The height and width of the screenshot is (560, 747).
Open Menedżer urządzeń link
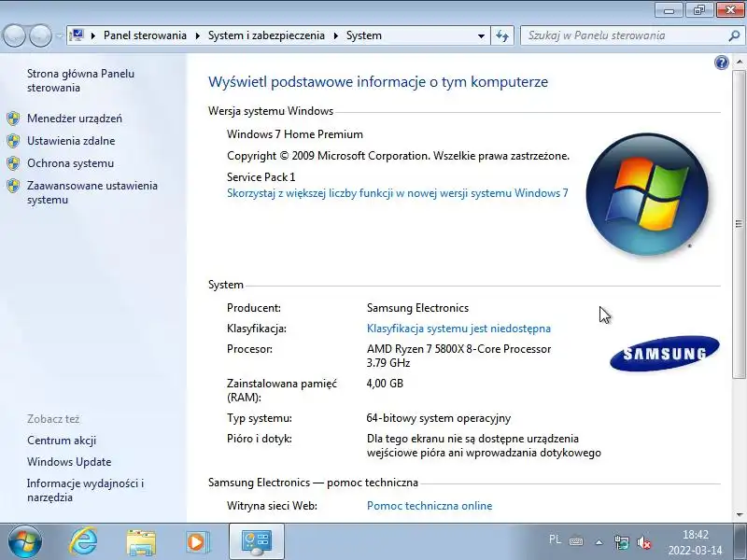pyautogui.click(x=75, y=119)
